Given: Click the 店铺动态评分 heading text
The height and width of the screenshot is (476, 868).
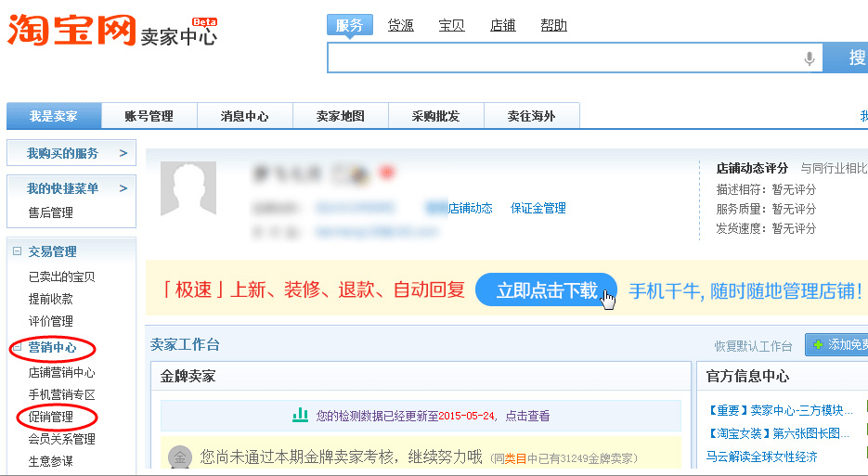Looking at the screenshot, I should tap(752, 168).
